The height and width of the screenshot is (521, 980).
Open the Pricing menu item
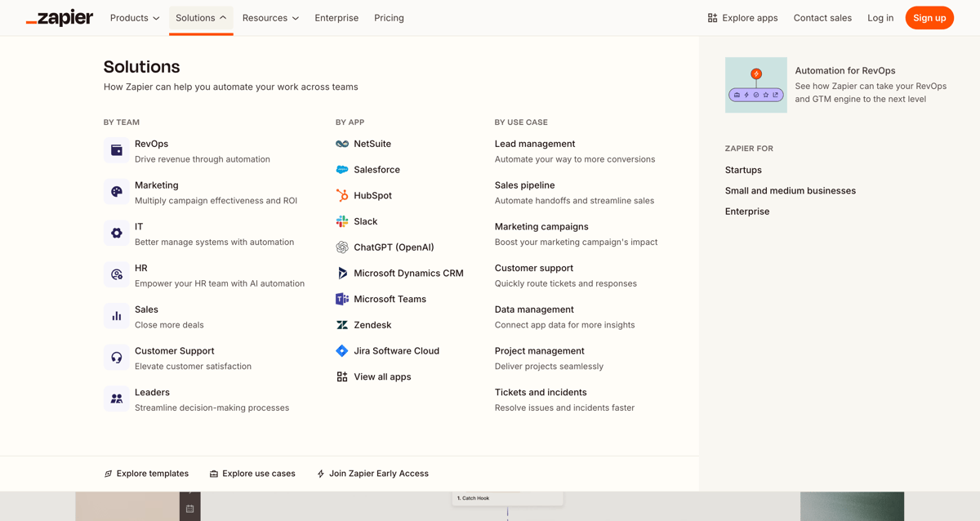point(389,17)
